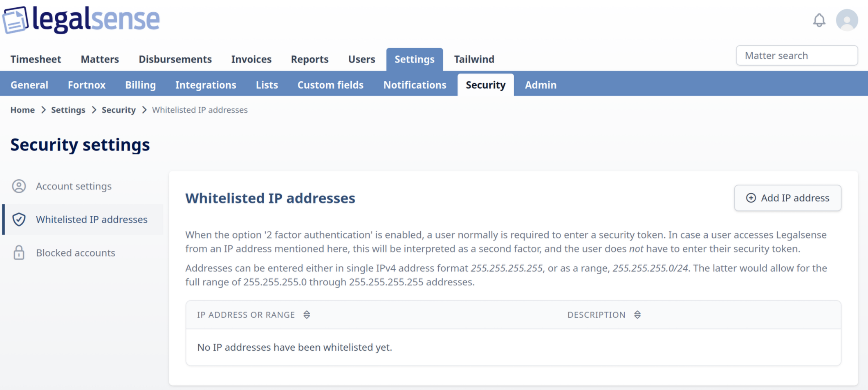Open the Tailwind tab
Viewport: 868px width, 390px height.
click(474, 59)
